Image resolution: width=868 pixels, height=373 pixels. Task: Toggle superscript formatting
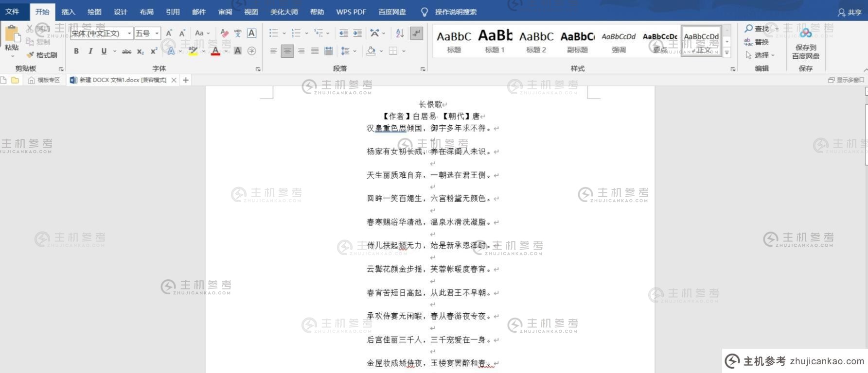pos(154,51)
